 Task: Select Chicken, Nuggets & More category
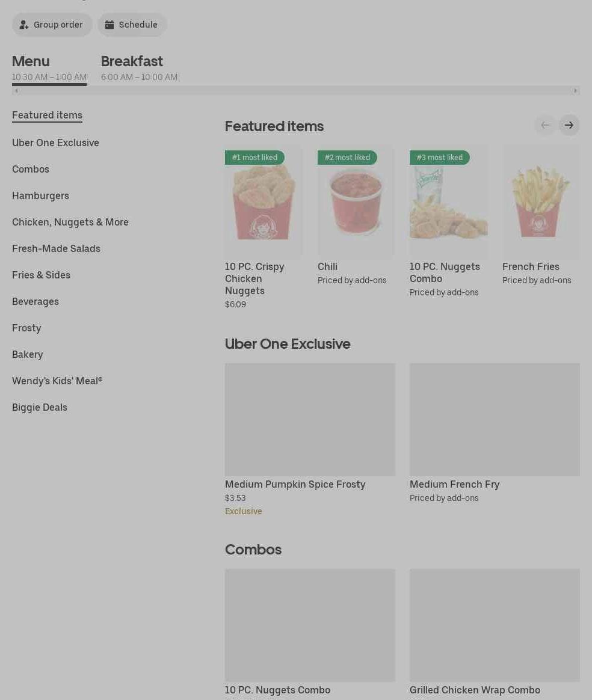pos(70,223)
